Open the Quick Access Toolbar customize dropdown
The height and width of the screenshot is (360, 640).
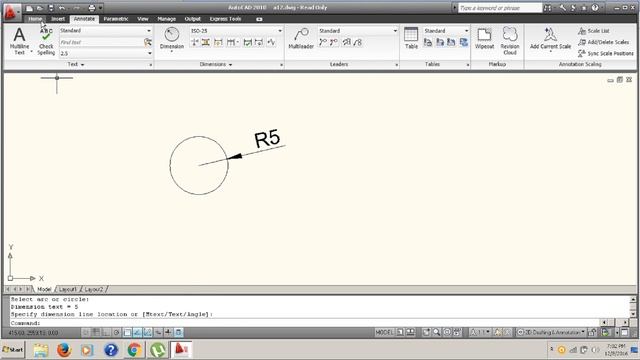pyautogui.click(x=100, y=8)
